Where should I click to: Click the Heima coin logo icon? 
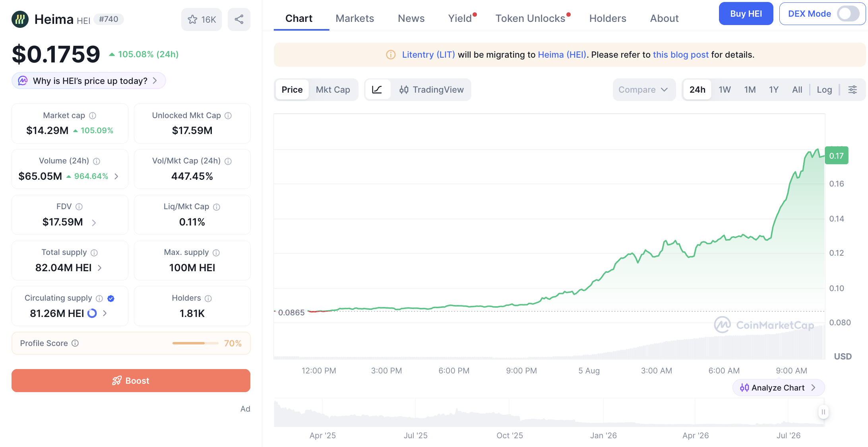pyautogui.click(x=20, y=19)
